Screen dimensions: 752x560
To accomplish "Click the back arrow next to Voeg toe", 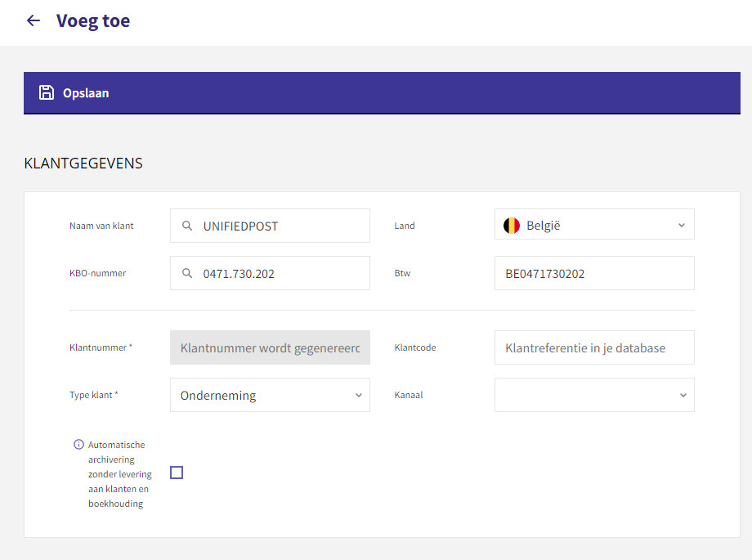I will tap(33, 20).
